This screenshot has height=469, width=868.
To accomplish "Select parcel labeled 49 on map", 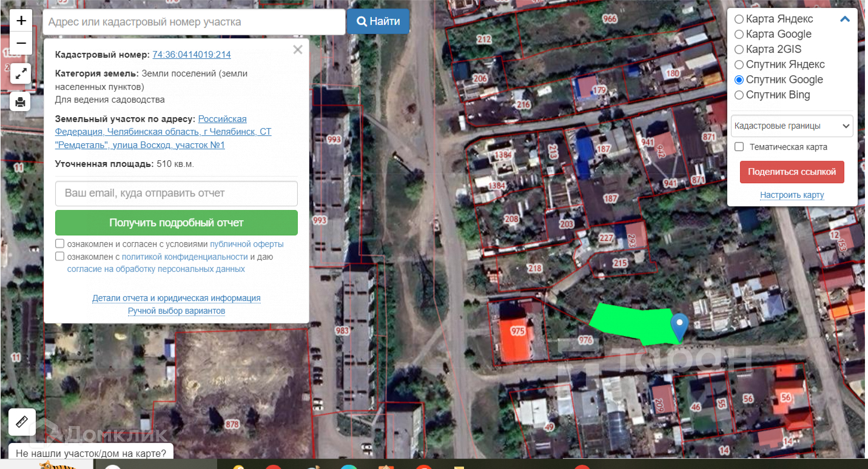I will pyautogui.click(x=550, y=427).
